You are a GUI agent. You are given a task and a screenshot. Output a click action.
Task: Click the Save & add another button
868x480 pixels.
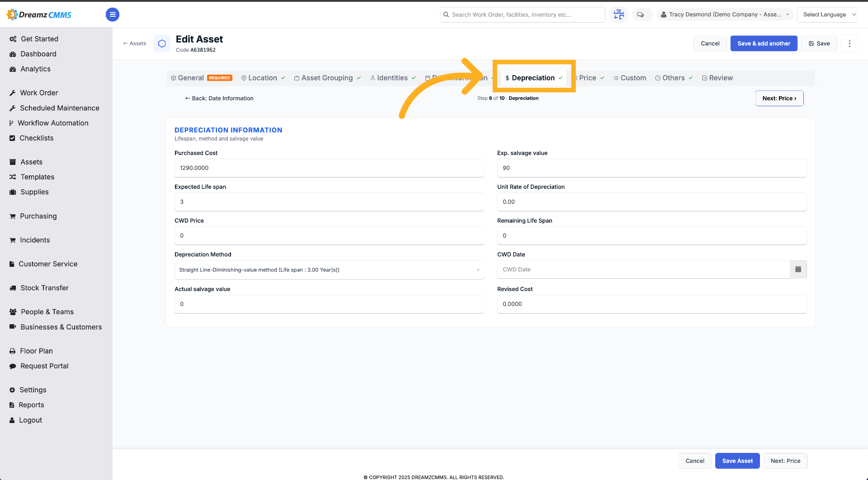(764, 43)
